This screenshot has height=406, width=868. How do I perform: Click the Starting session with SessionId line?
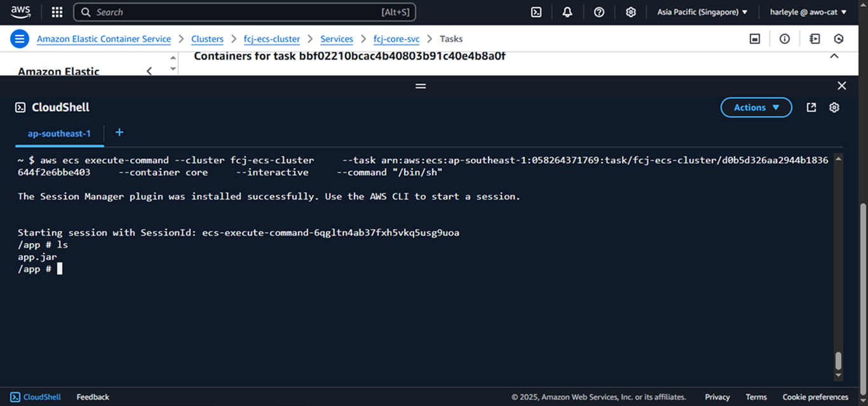tap(238, 233)
